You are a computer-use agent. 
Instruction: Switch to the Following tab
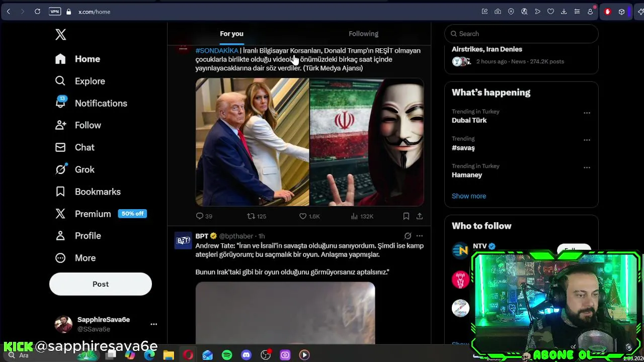(x=363, y=34)
